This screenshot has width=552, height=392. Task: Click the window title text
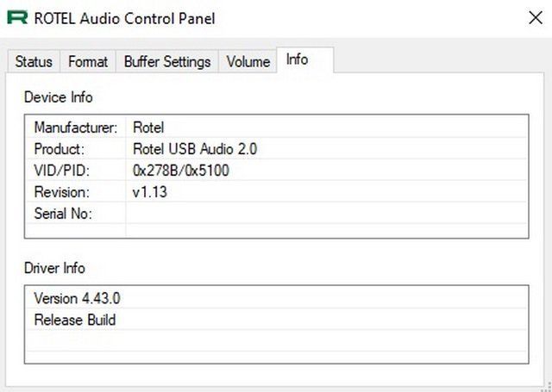click(124, 18)
